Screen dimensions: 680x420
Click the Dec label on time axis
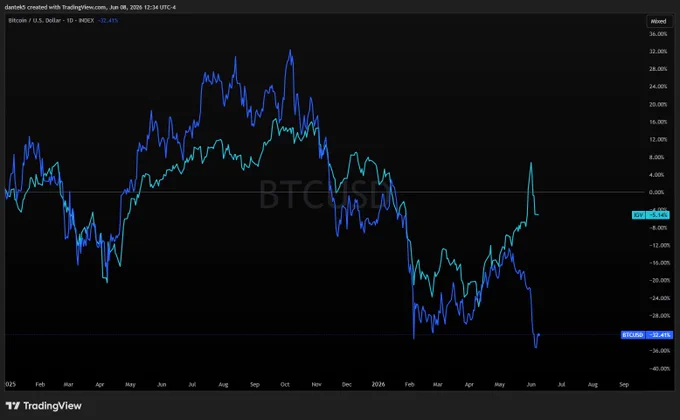point(347,384)
